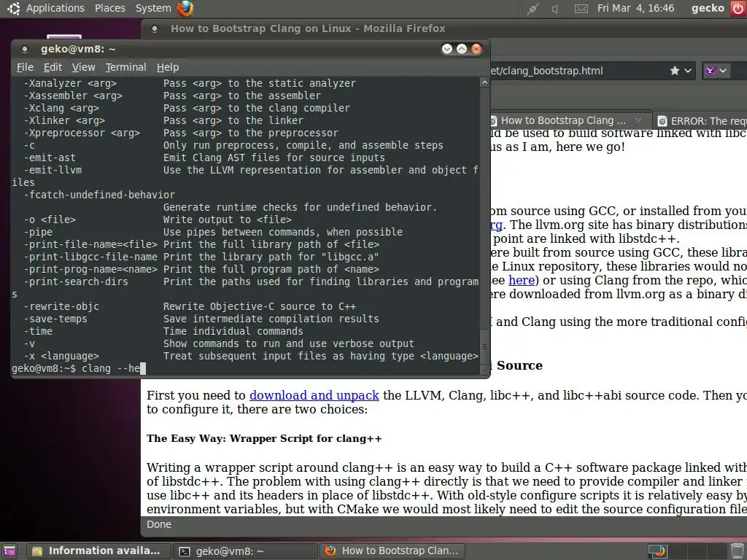Open the network connection indicator
This screenshot has width=747, height=560.
coord(532,8)
